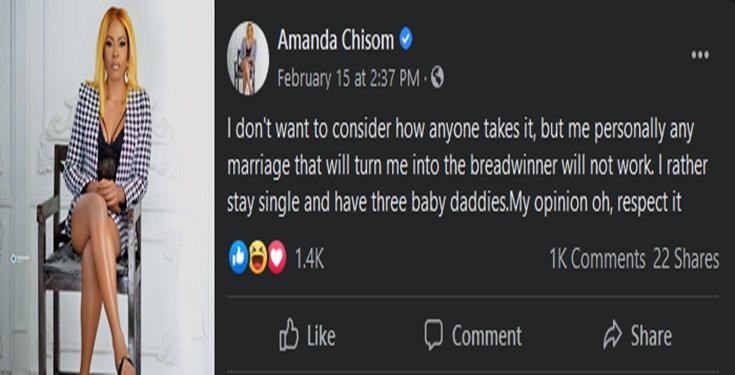Open the round profile avatar thumbnail

pyautogui.click(x=248, y=57)
